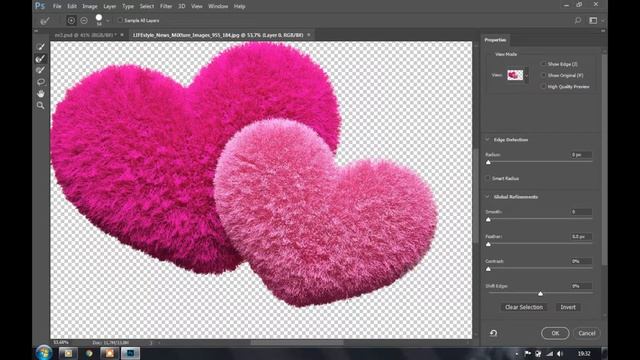Screen dimensions: 640x360
Task: Choose Add to selection mode (plus circle)
Action: tap(71, 20)
